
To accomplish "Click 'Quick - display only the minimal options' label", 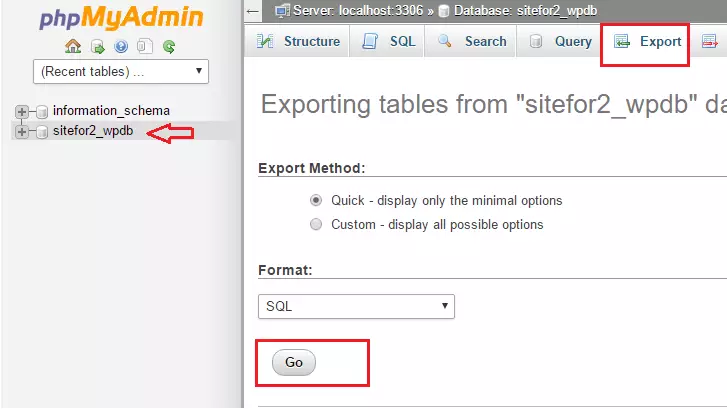I will click(446, 201).
